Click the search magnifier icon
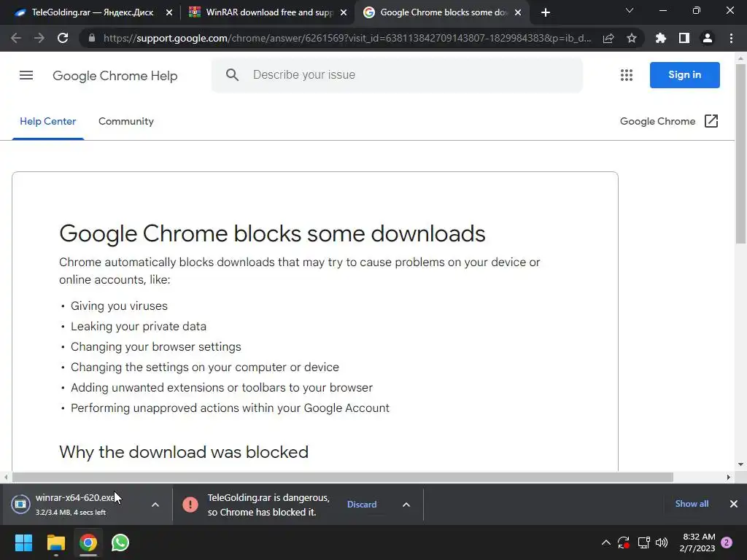Viewport: 747px width, 560px height. coord(232,75)
